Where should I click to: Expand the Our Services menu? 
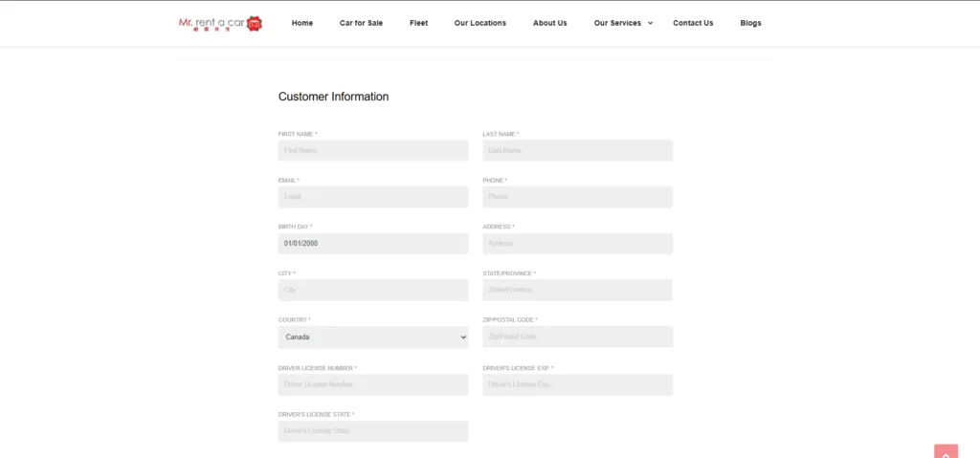click(617, 23)
